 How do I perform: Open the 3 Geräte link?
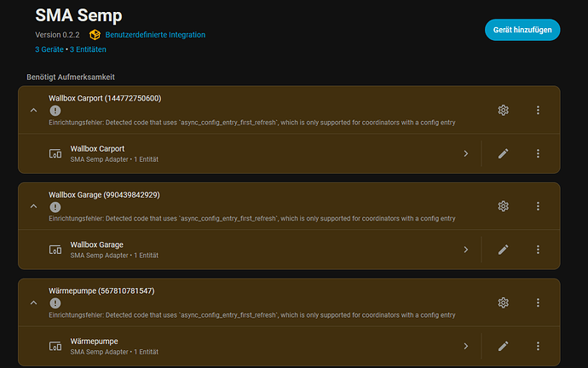49,49
